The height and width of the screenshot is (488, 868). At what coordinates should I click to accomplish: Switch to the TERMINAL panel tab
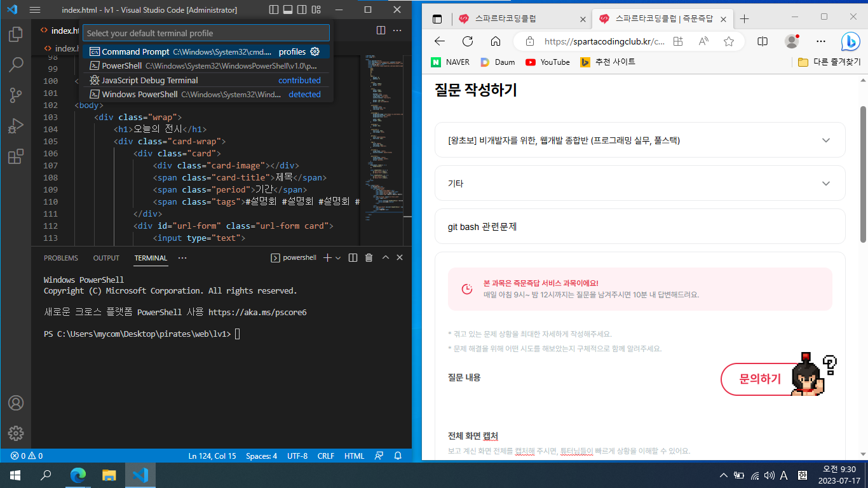pos(151,258)
